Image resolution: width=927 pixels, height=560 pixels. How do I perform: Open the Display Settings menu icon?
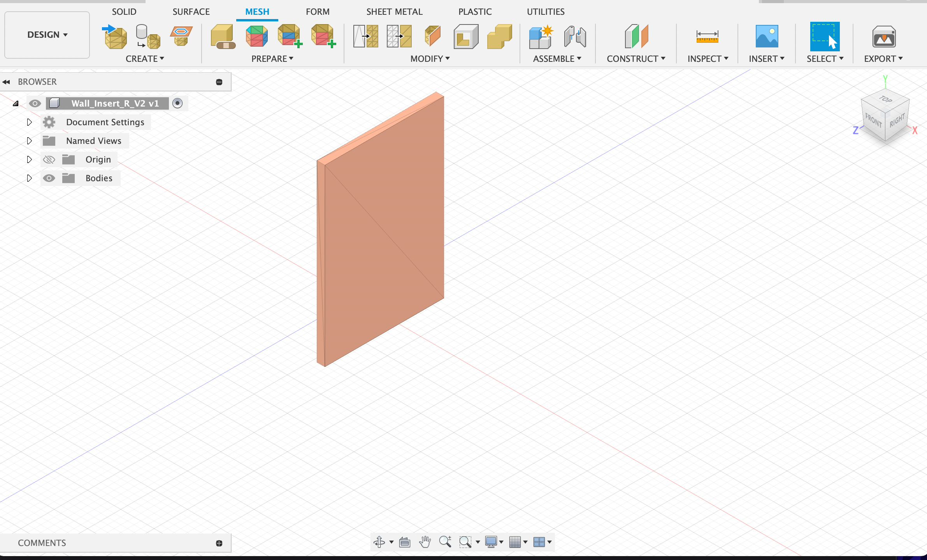(x=492, y=541)
